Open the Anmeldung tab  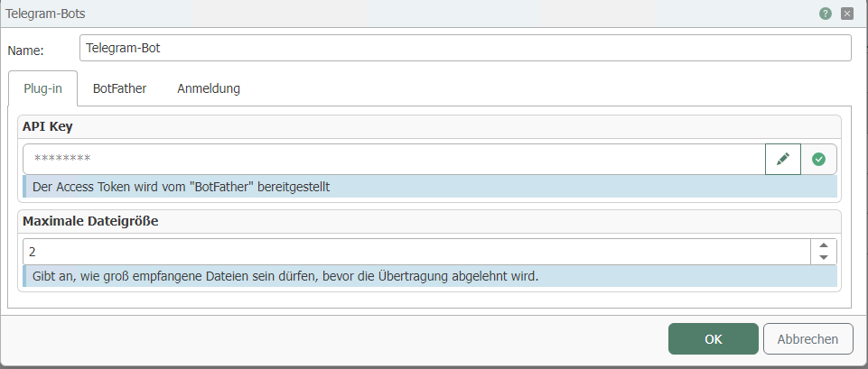pyautogui.click(x=209, y=88)
